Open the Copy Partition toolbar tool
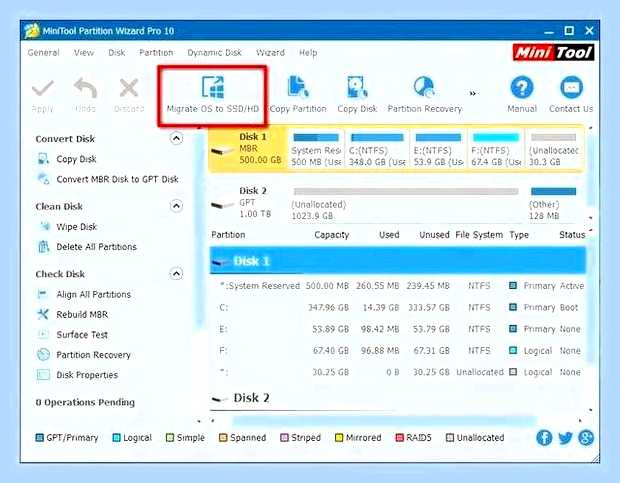 click(x=298, y=94)
